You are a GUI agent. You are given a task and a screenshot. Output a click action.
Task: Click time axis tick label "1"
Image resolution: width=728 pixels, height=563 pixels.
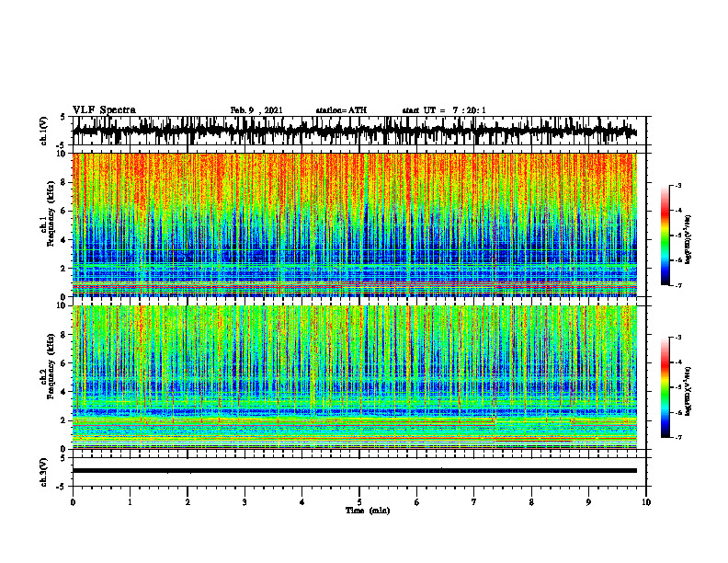tap(130, 502)
